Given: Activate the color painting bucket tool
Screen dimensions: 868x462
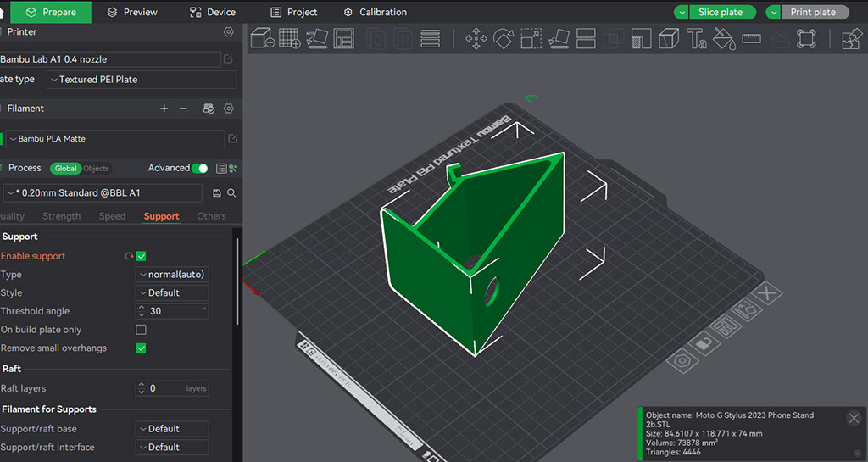Looking at the screenshot, I should coord(723,38).
